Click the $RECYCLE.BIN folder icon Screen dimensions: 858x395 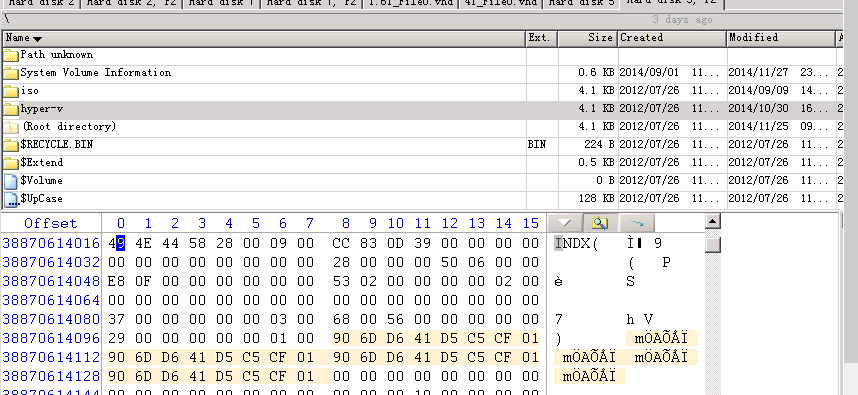point(11,146)
